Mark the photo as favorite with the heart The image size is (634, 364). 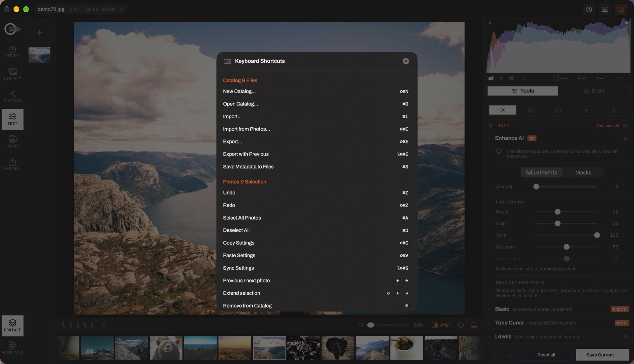103,325
